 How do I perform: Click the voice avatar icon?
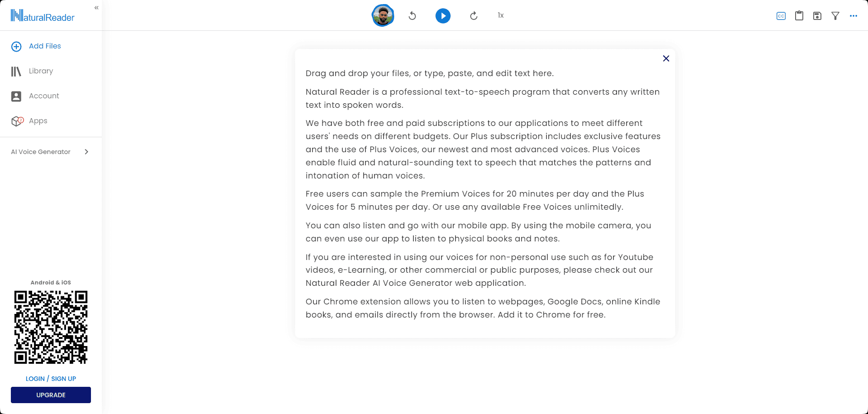383,15
